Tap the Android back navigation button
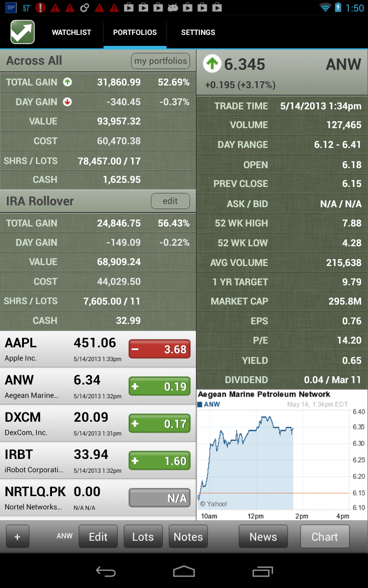 point(106,572)
